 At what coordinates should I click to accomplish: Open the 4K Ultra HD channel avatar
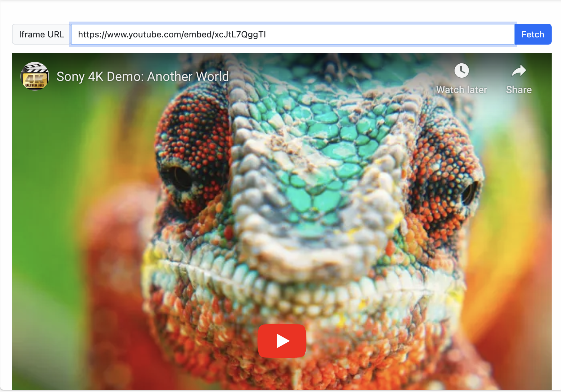click(x=35, y=76)
